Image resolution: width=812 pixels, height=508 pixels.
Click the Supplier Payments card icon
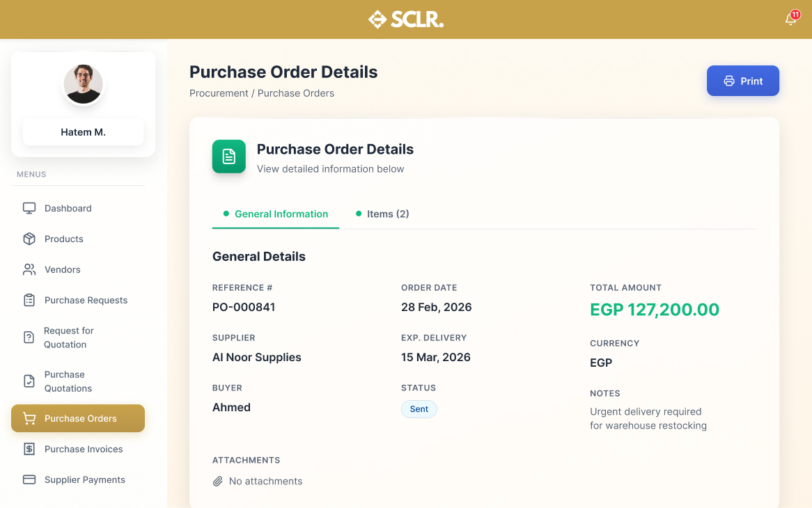(x=29, y=479)
